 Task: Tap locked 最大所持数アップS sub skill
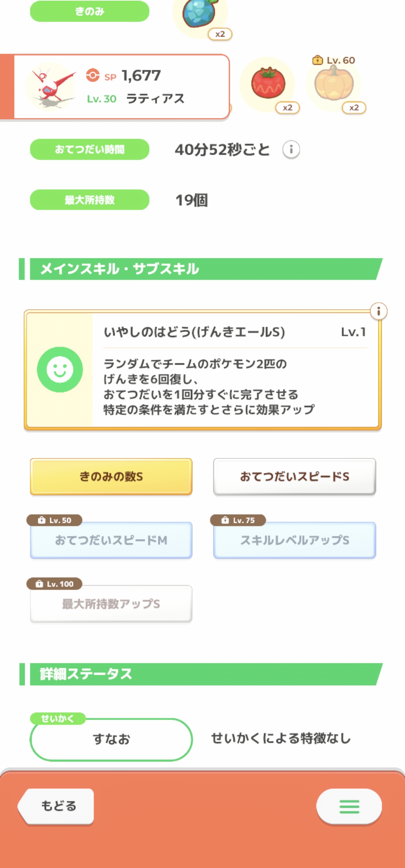pyautogui.click(x=111, y=604)
